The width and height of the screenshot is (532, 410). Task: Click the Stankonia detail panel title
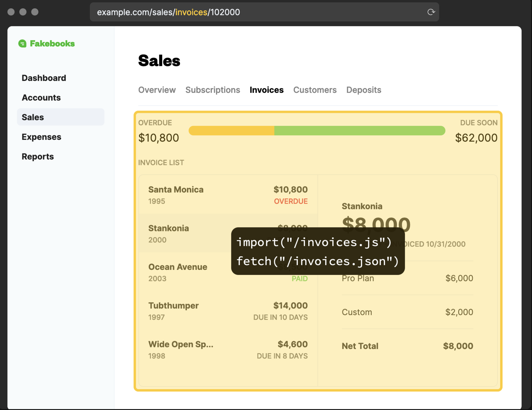[x=362, y=206]
